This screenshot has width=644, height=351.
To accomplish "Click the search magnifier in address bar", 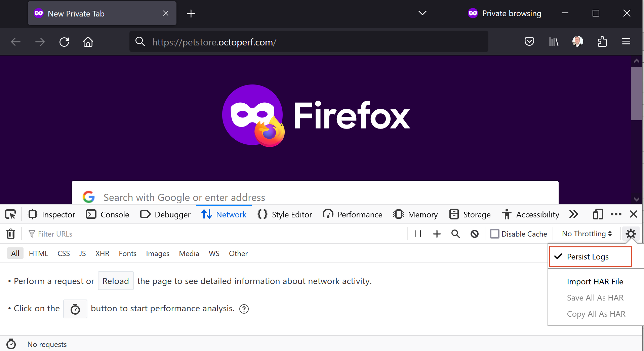I will 140,42.
